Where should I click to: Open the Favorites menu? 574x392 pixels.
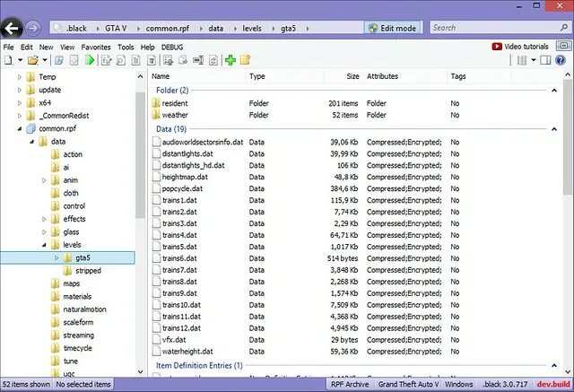(x=96, y=48)
